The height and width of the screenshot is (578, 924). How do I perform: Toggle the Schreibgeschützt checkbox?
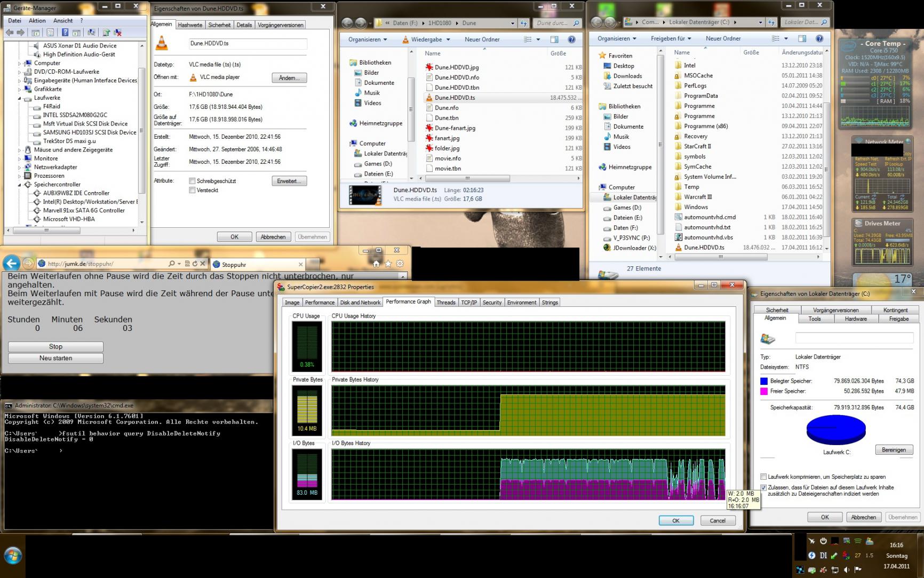[192, 181]
